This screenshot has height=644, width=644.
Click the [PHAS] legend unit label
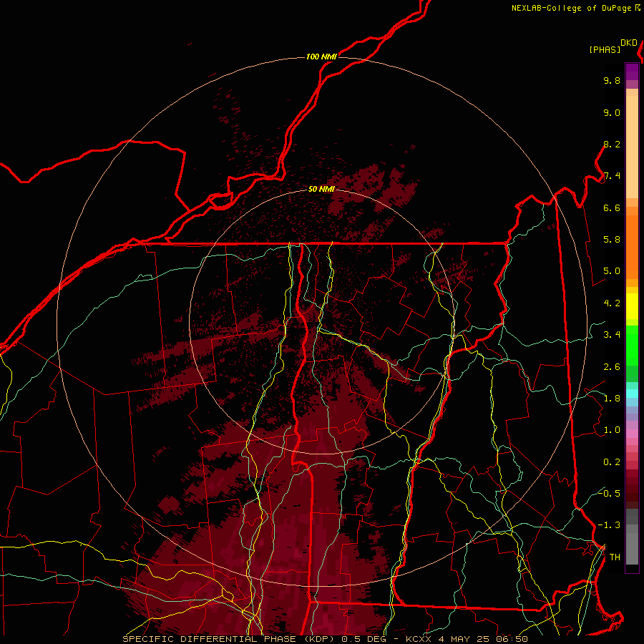pos(605,50)
